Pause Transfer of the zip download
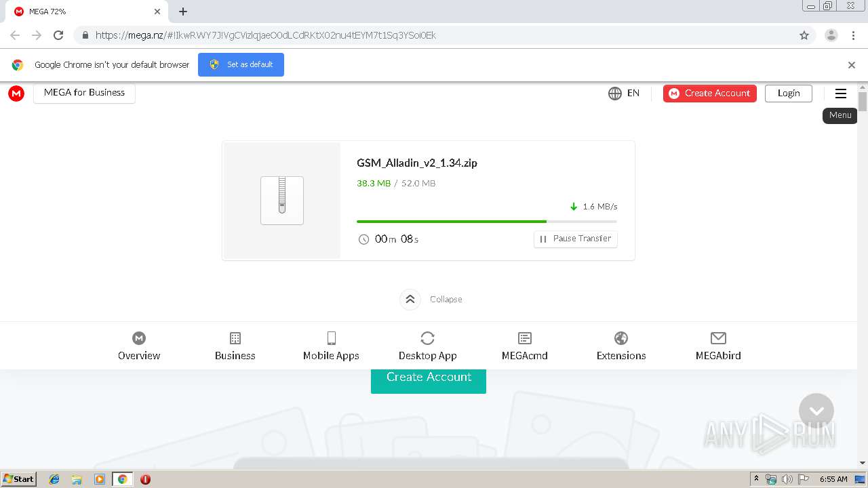The height and width of the screenshot is (488, 868). pyautogui.click(x=576, y=239)
